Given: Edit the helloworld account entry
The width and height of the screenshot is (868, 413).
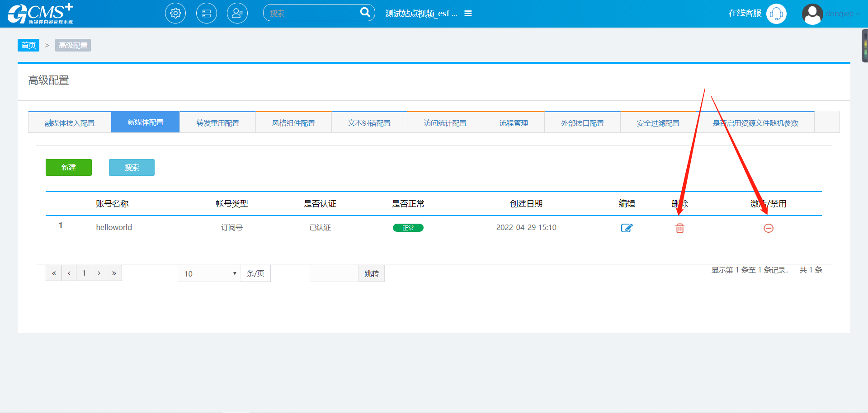Looking at the screenshot, I should coord(627,228).
